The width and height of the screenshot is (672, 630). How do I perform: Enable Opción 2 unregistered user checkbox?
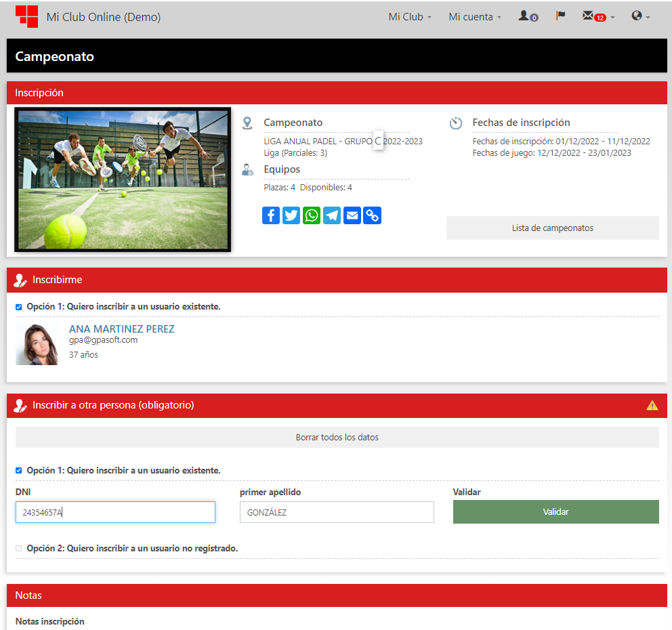coord(19,548)
